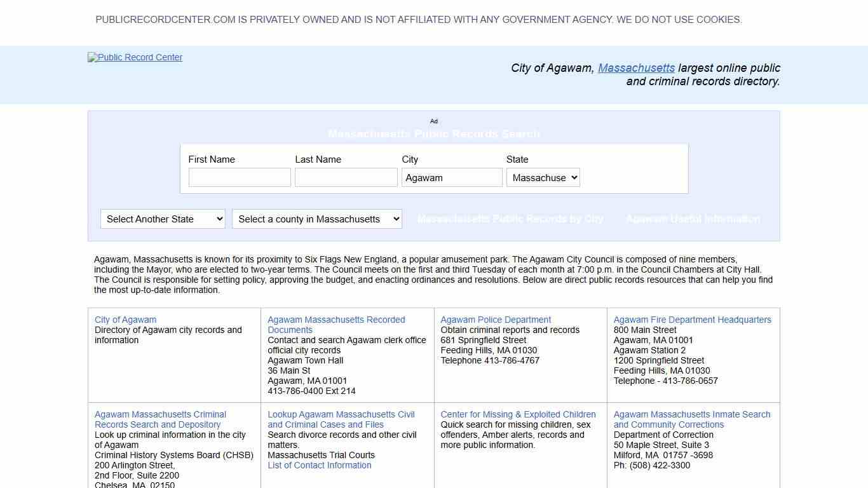
Task: Open Agawam Criminal Records Search and Depository
Action: [159, 419]
